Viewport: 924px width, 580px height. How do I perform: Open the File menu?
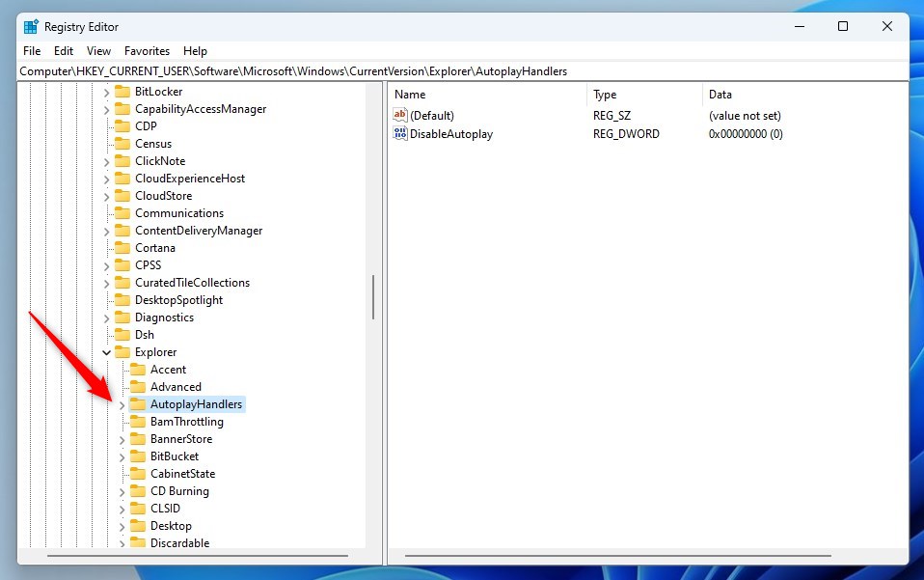(x=32, y=51)
